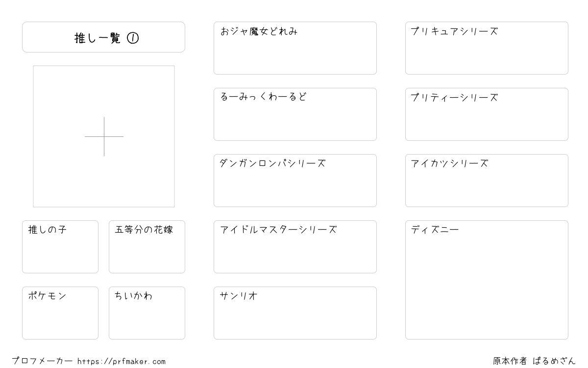This screenshot has height=368, width=588.
Task: Click the ちいかわ box
Action: [x=147, y=313]
